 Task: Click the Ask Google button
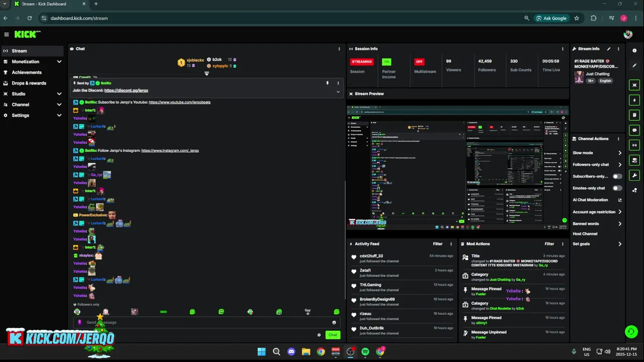(551, 18)
